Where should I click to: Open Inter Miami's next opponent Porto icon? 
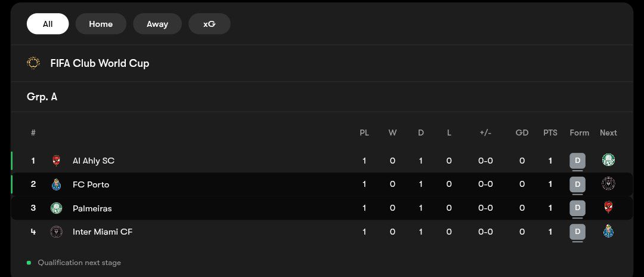(608, 232)
